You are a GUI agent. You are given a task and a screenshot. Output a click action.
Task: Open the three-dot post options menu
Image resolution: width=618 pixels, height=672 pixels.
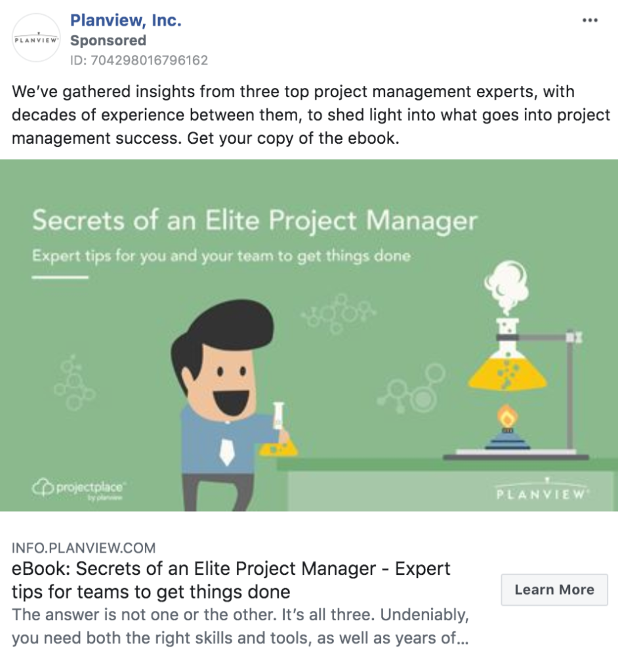click(x=590, y=20)
